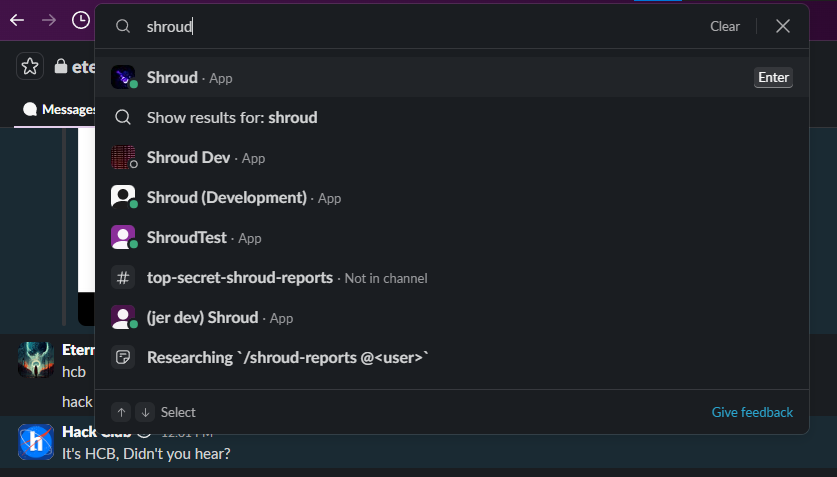Open the top-secret-shroud-reports channel result

[240, 278]
